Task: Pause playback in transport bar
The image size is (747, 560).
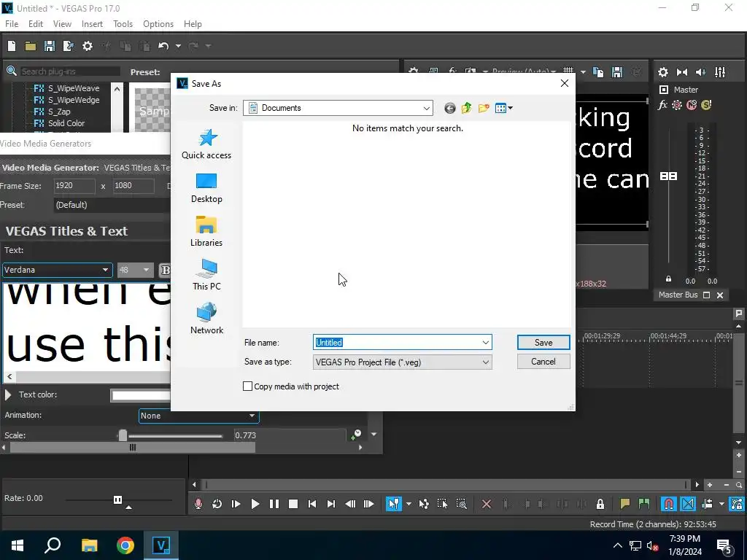Action: (x=274, y=504)
